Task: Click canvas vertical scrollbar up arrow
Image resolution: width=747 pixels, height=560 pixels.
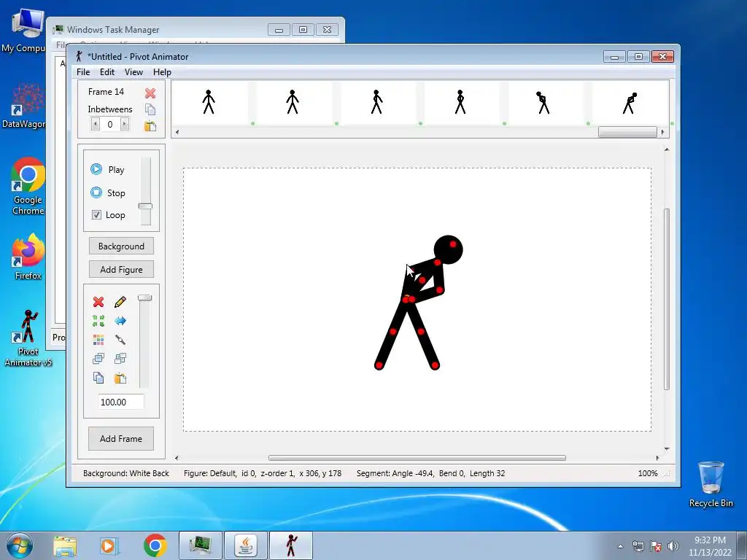Action: (667, 149)
